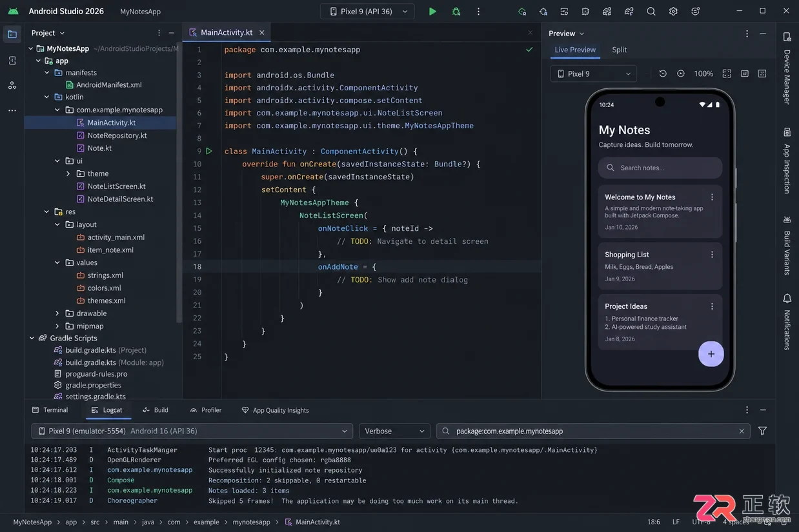Run the app with green play button
The height and width of the screenshot is (532, 799).
tap(432, 11)
